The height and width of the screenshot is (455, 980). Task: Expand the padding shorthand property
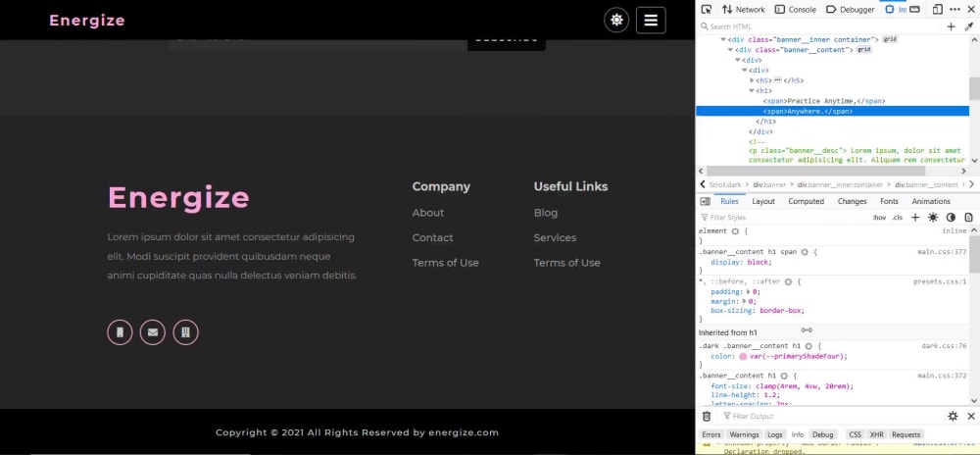point(749,292)
